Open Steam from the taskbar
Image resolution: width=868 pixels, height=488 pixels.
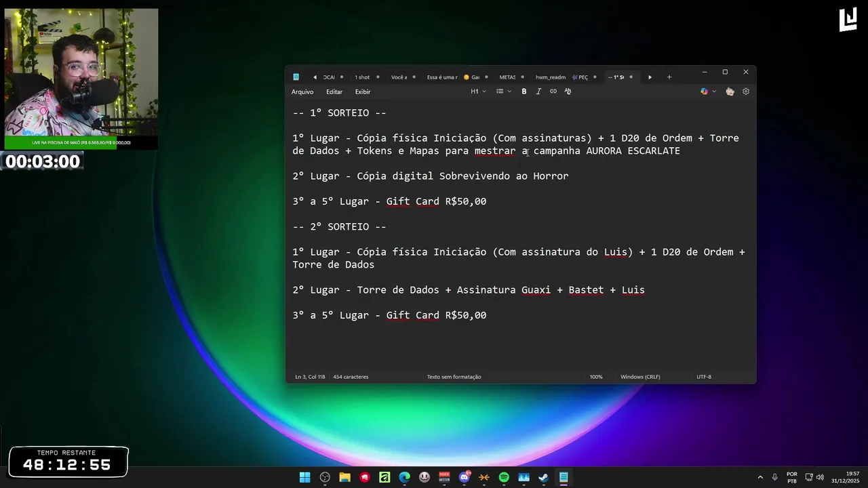[x=543, y=477]
